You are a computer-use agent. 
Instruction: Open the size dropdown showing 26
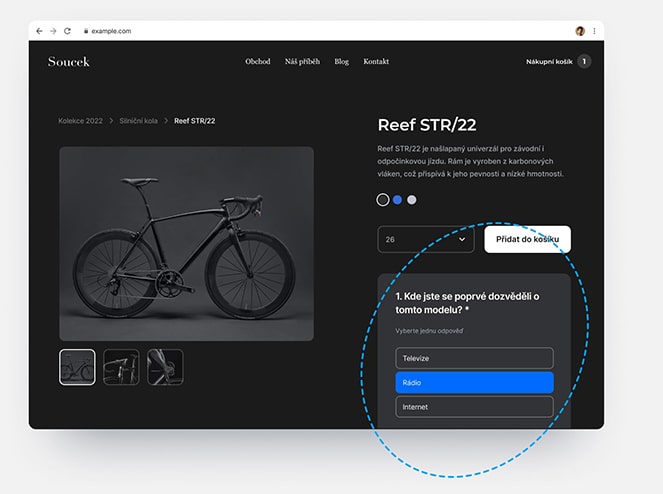click(x=426, y=240)
